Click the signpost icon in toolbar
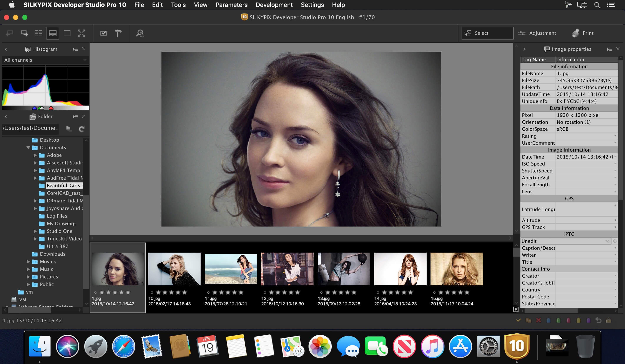 tap(118, 33)
